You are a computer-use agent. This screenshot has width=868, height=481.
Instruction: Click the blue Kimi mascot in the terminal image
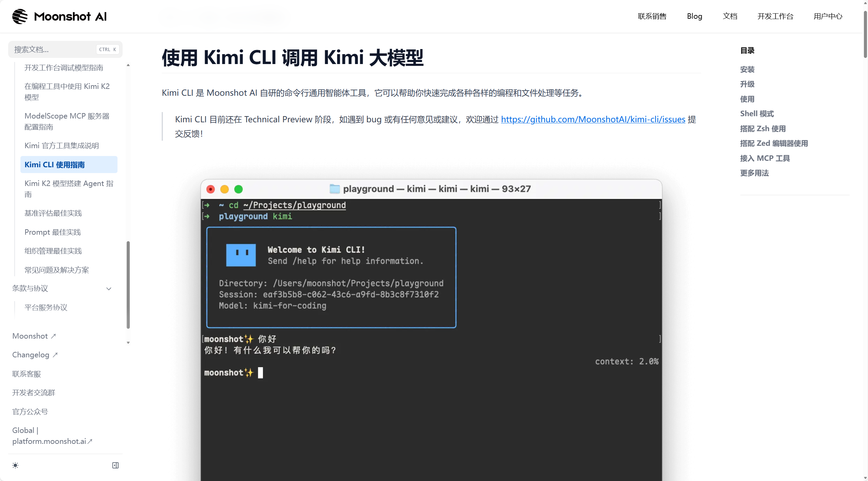(241, 255)
